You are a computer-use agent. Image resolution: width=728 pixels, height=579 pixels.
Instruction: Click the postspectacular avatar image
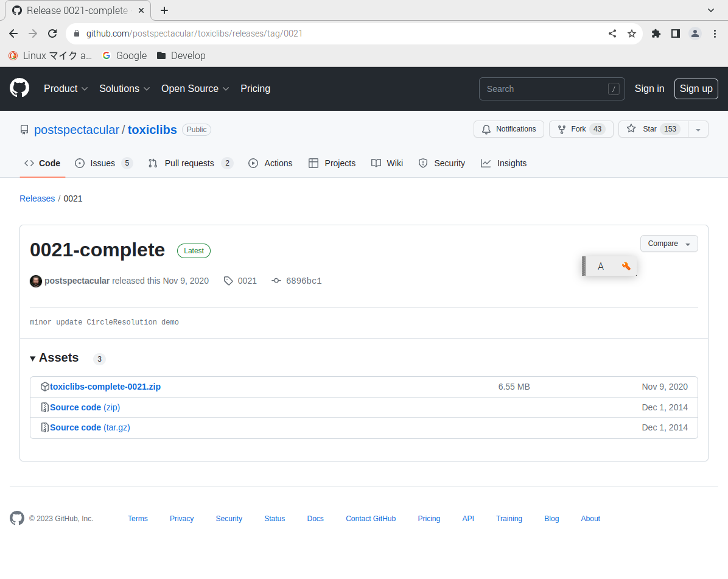click(x=36, y=281)
